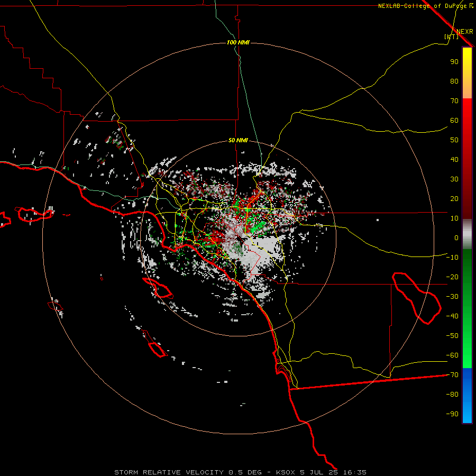Click the 50 NMI range ring label

pos(238,140)
